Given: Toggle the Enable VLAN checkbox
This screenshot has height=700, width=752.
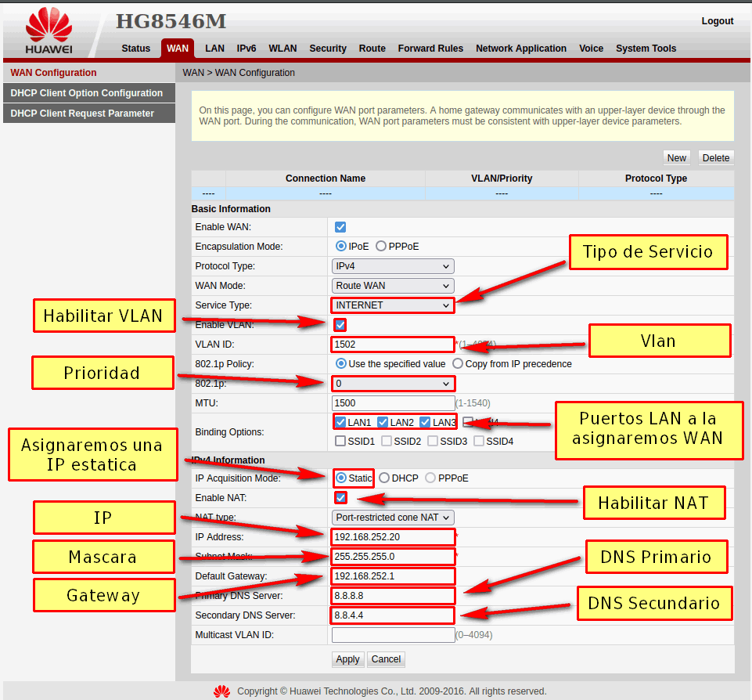Looking at the screenshot, I should coord(340,325).
